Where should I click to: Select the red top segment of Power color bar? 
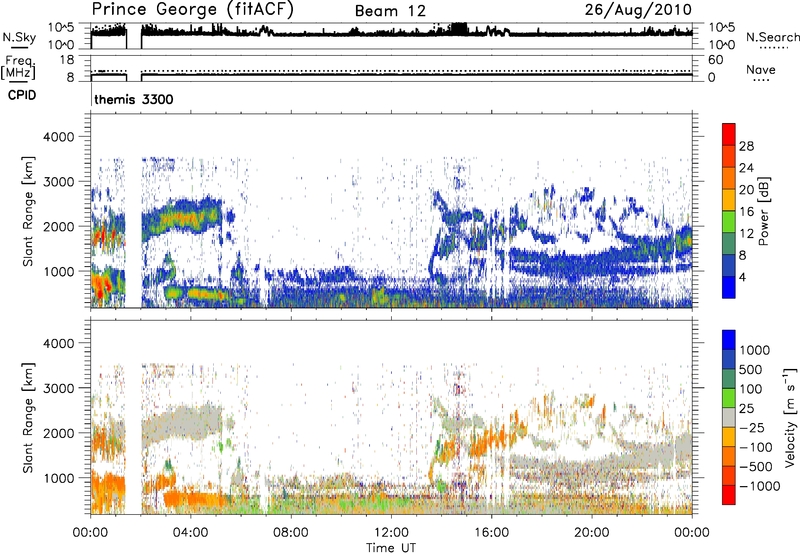tap(729, 134)
